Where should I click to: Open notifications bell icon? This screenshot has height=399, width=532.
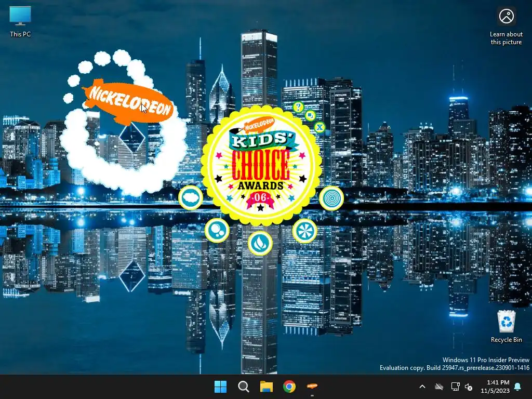[518, 387]
